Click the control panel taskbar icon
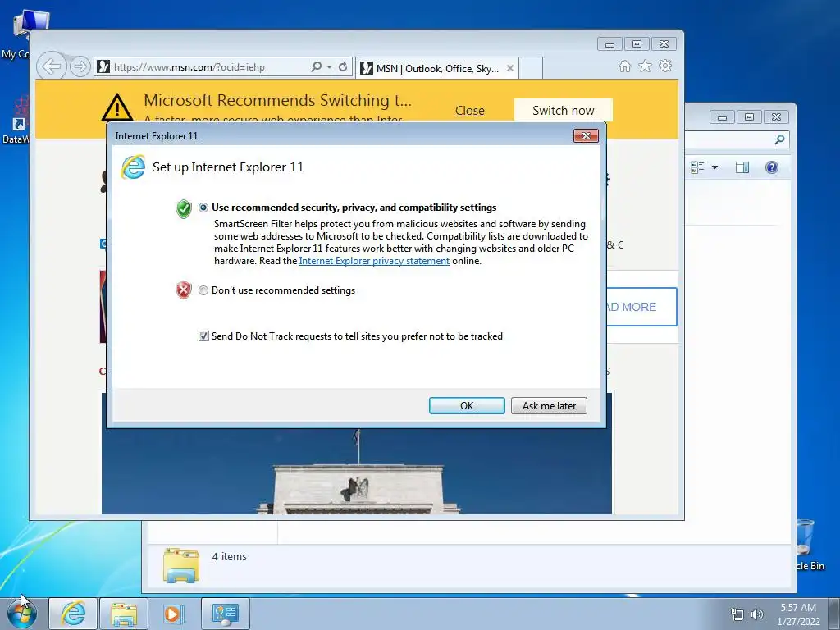Image resolution: width=840 pixels, height=630 pixels. (225, 614)
